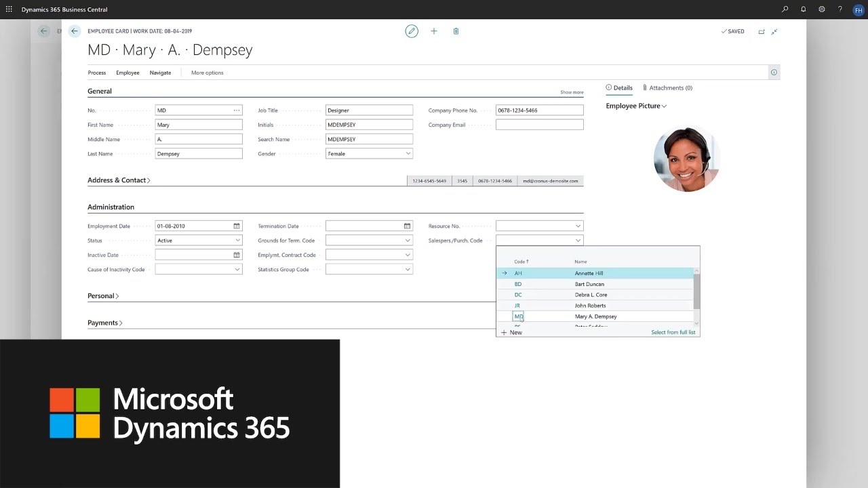Open More options menu
The width and height of the screenshot is (868, 488).
[x=207, y=73]
